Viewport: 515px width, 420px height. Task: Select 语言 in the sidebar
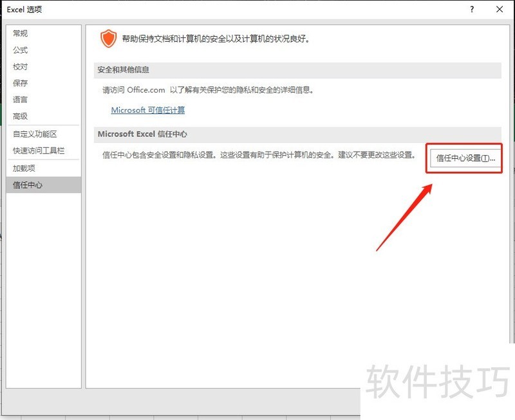click(x=21, y=100)
